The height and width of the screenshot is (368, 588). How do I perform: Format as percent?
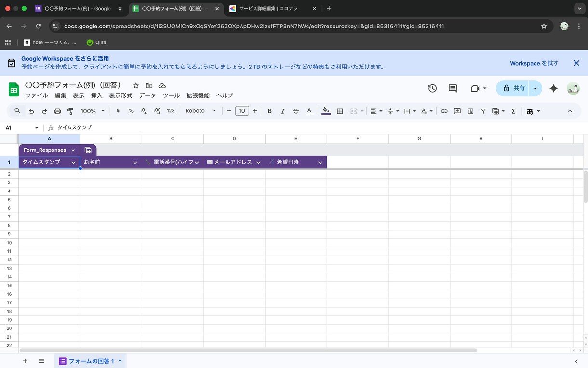[x=131, y=111]
